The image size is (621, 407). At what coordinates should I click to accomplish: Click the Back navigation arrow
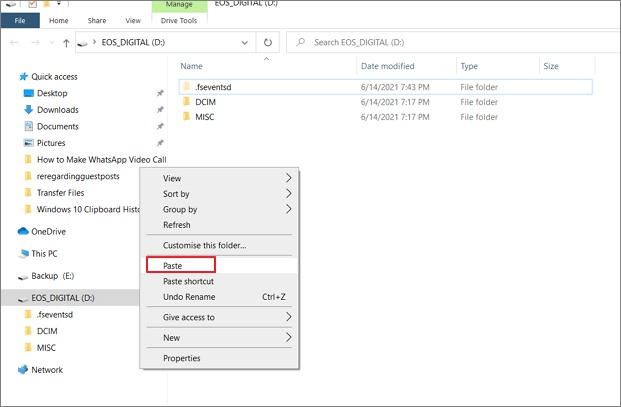(14, 43)
